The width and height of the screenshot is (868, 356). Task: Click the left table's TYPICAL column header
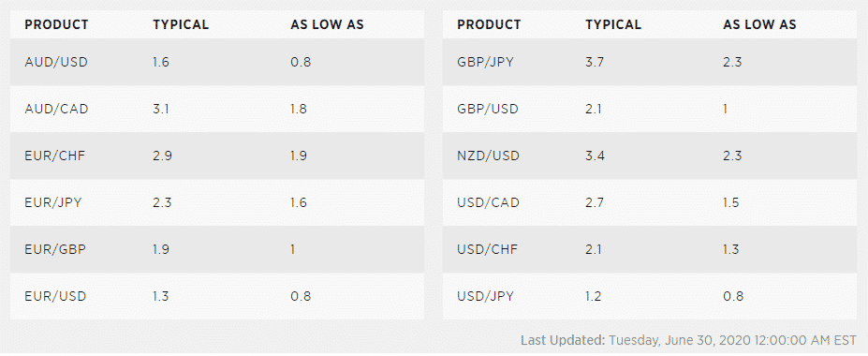[x=181, y=25]
